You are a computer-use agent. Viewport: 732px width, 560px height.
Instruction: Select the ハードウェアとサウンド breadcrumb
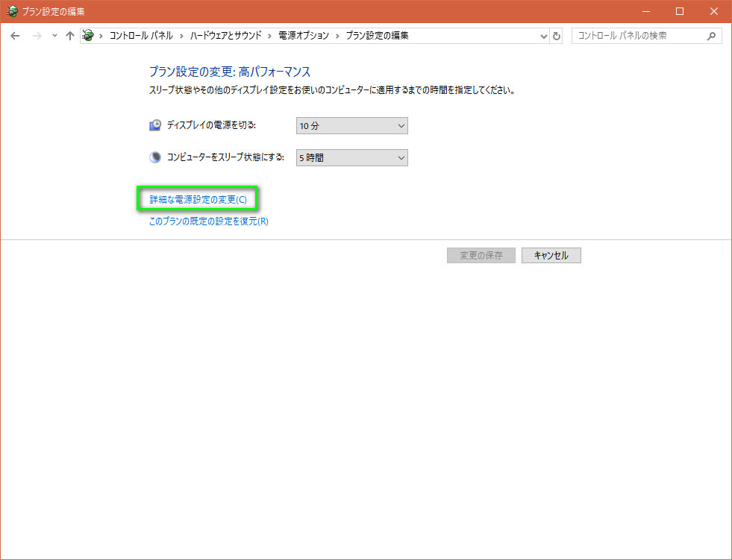[x=226, y=36]
